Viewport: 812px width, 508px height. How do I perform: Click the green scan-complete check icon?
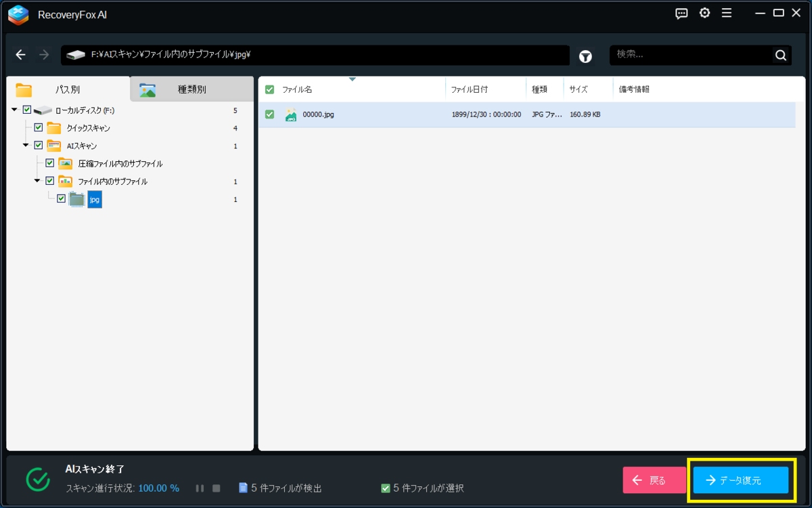(x=38, y=479)
